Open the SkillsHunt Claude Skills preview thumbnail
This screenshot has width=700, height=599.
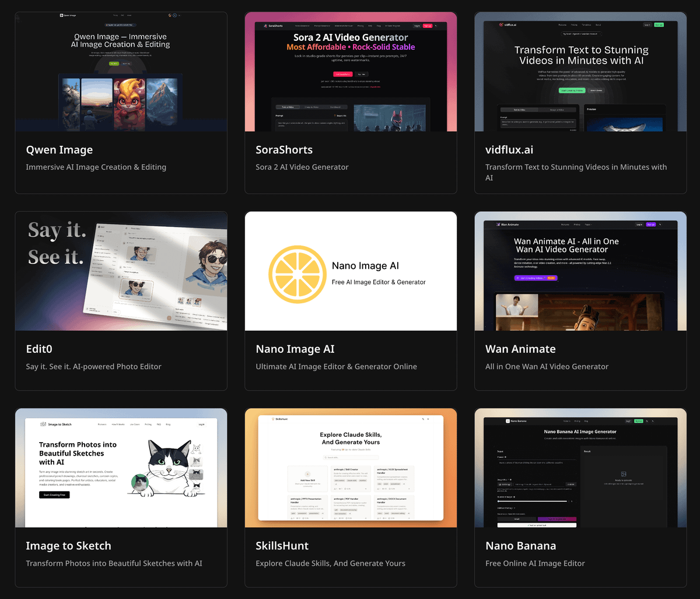(351, 468)
